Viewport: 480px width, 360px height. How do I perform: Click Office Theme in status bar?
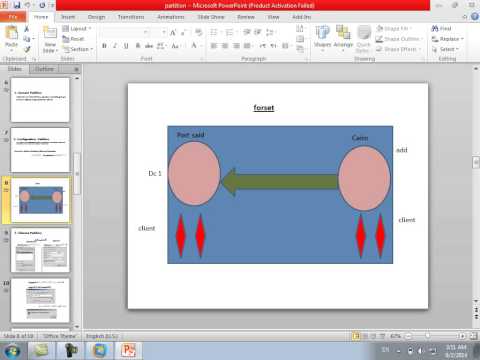point(60,336)
